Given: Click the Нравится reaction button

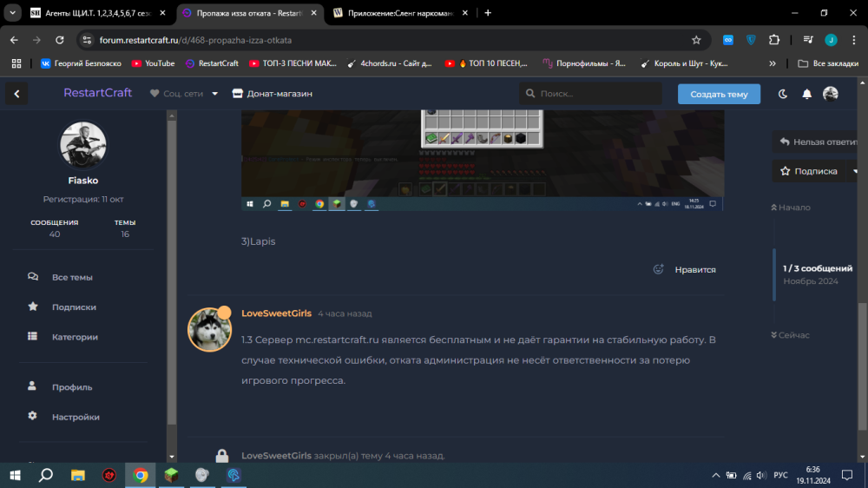Looking at the screenshot, I should point(695,270).
